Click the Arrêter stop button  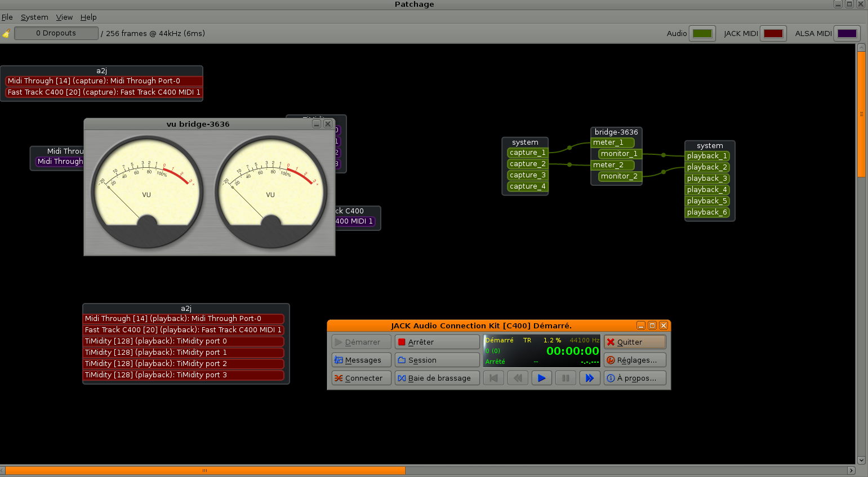tap(437, 342)
